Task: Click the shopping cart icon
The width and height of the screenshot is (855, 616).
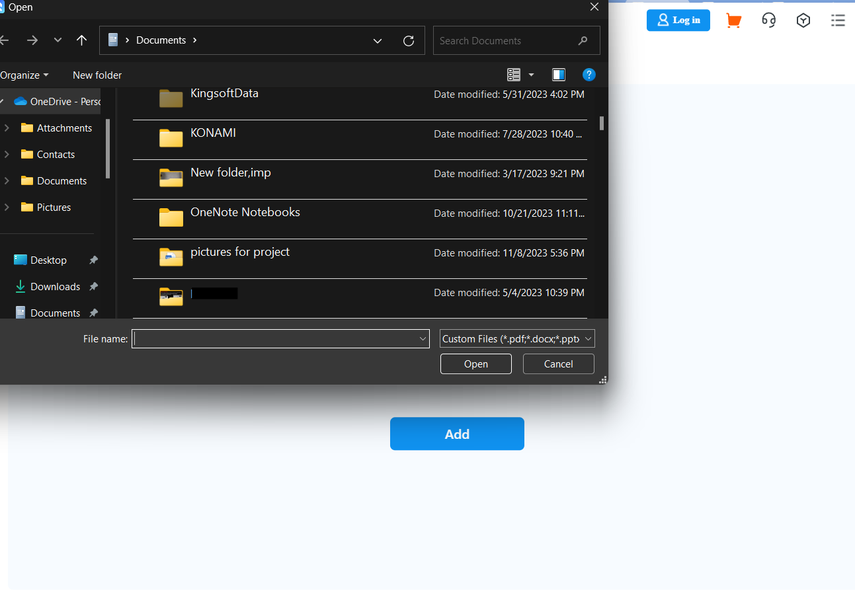Action: [733, 20]
